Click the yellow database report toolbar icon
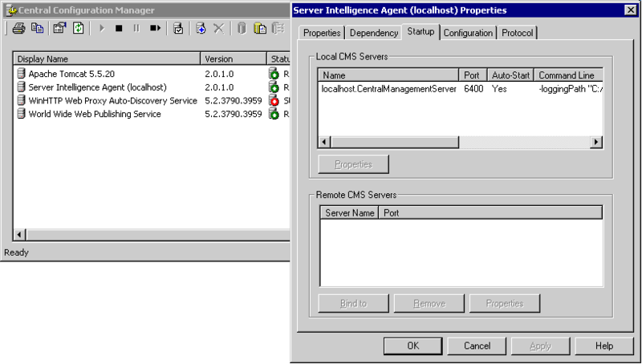 pos(260,28)
